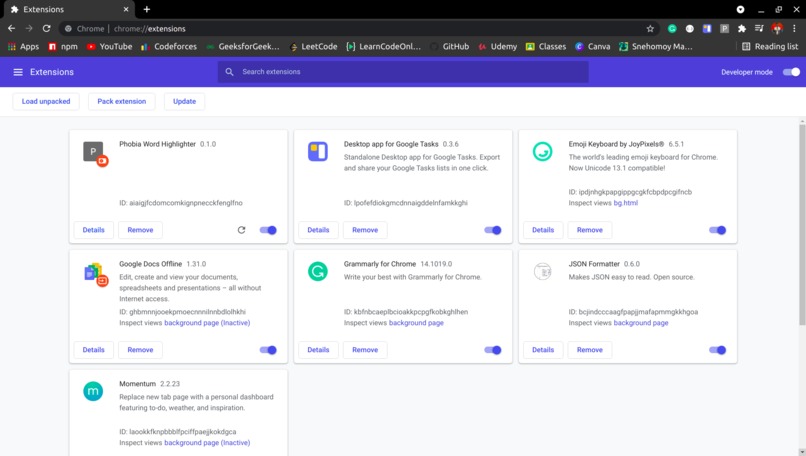The height and width of the screenshot is (456, 806).
Task: Disable JSON Formatter extension
Action: click(x=717, y=350)
